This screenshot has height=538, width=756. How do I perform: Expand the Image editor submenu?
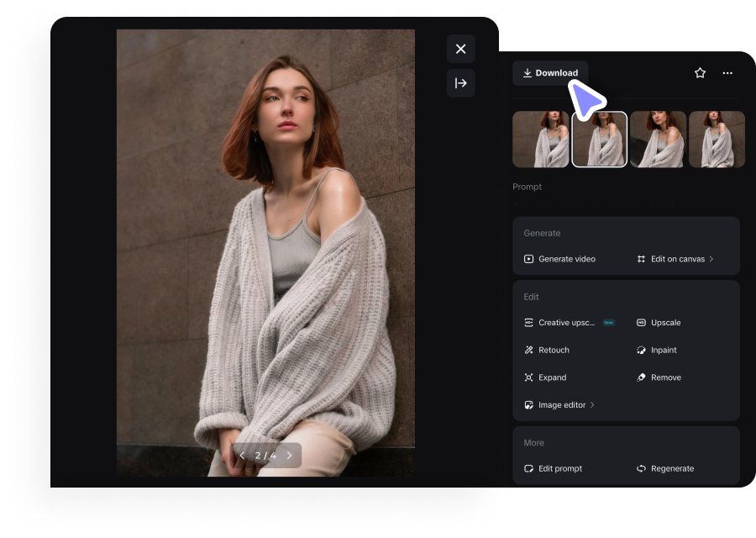(560, 405)
